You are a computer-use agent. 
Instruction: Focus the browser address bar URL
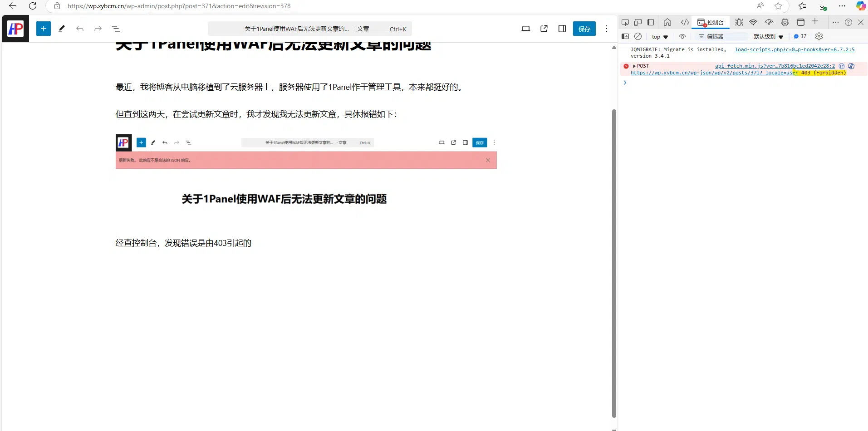pyautogui.click(x=179, y=6)
